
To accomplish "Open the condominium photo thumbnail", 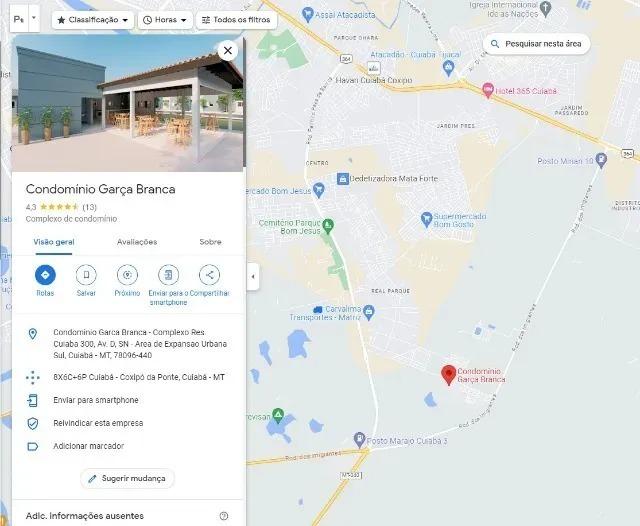I will (x=128, y=103).
